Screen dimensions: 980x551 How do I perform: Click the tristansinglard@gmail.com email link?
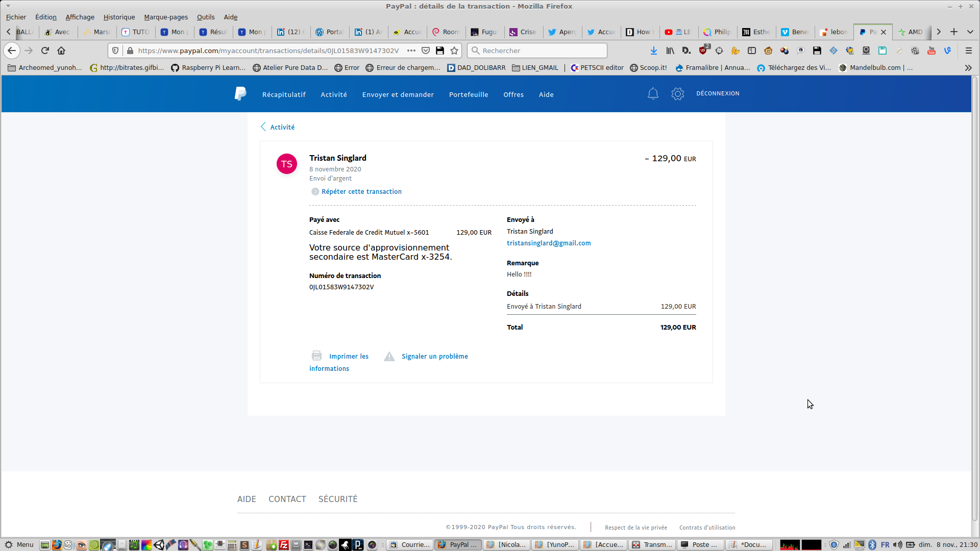point(548,243)
